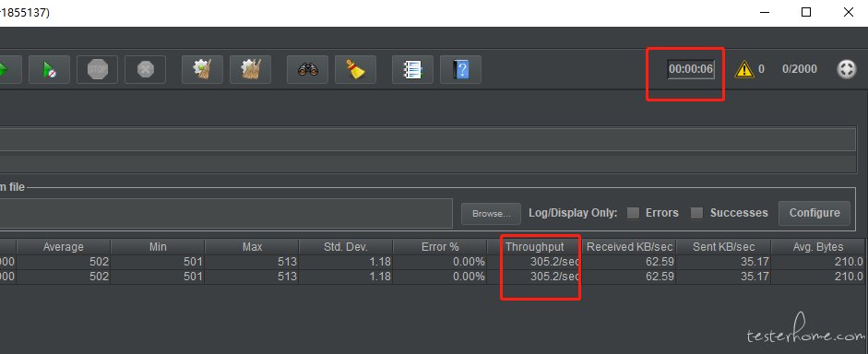868x354 pixels.
Task: Click the Shutdown X icon
Action: pos(145,69)
